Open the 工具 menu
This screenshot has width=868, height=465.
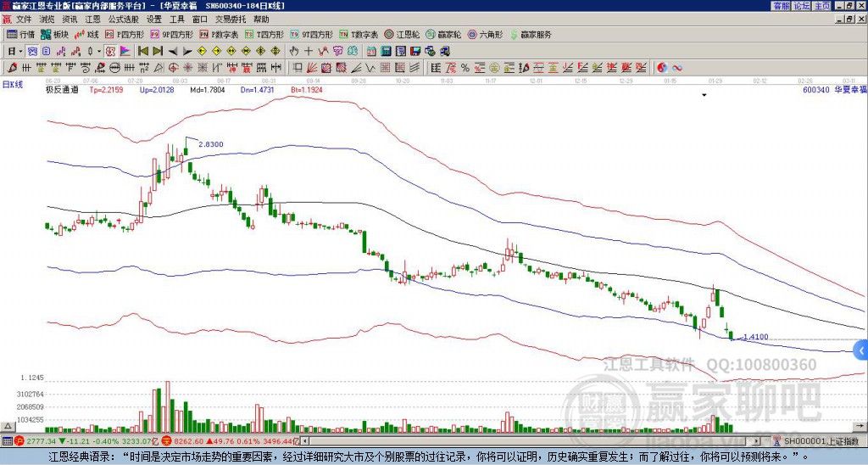tap(176, 20)
